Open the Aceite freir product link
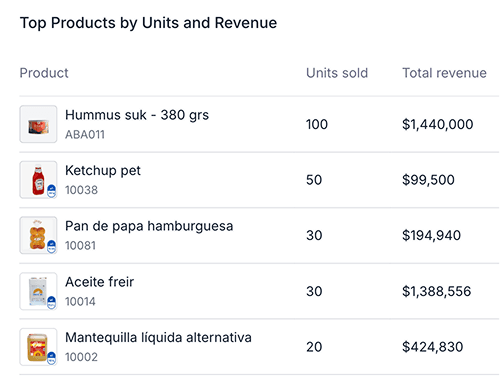 click(99, 282)
